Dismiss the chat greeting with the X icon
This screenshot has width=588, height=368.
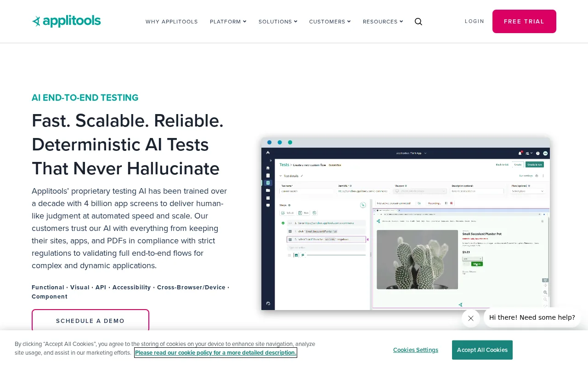[471, 318]
